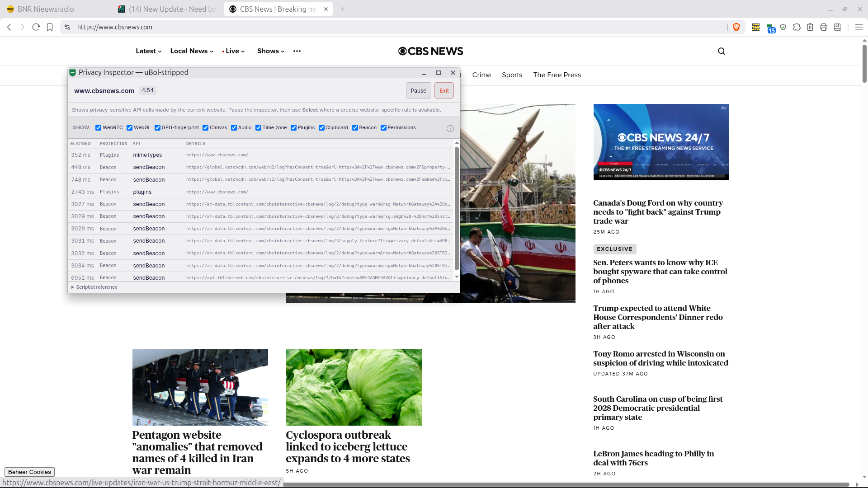Open the Privacy Inspector info icon

(x=450, y=128)
